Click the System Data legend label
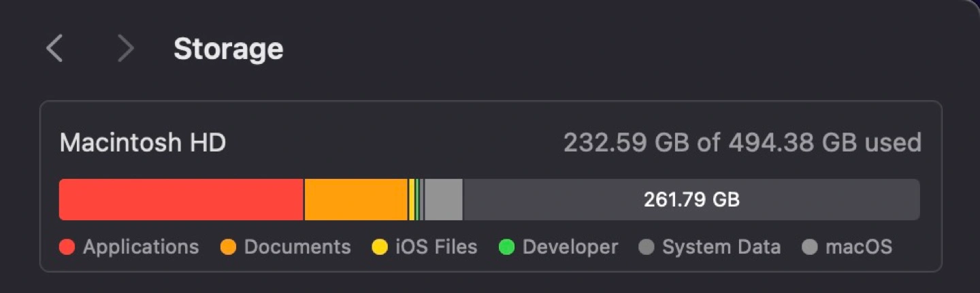This screenshot has width=980, height=293. point(721,247)
